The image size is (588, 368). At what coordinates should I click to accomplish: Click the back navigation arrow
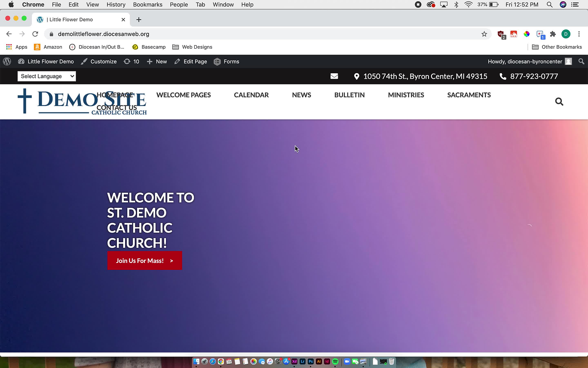(9, 34)
